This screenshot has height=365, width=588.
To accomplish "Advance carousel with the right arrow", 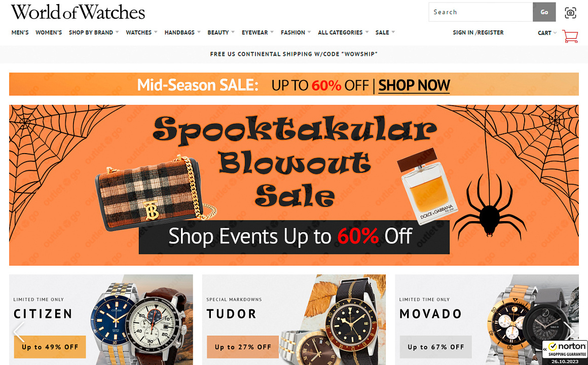I will pos(570,330).
